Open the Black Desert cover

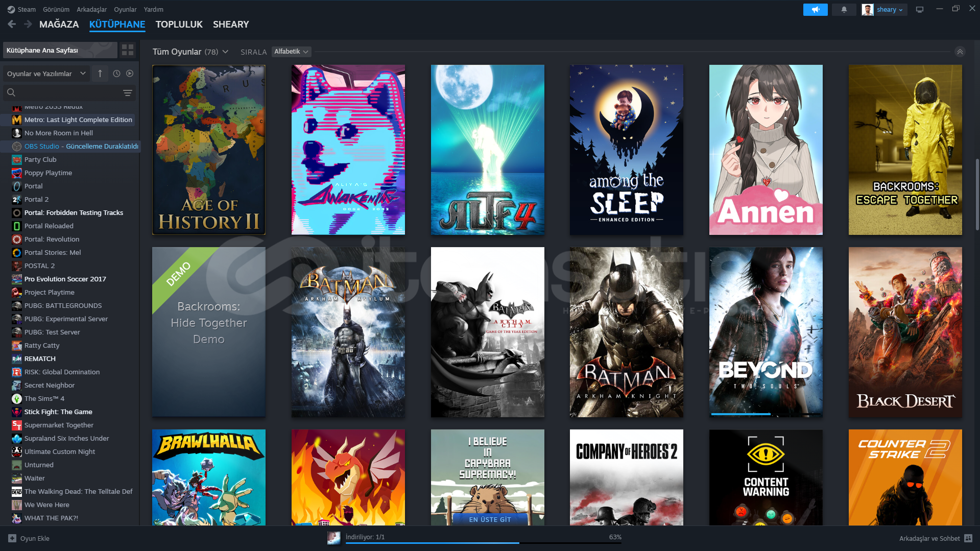pos(905,332)
